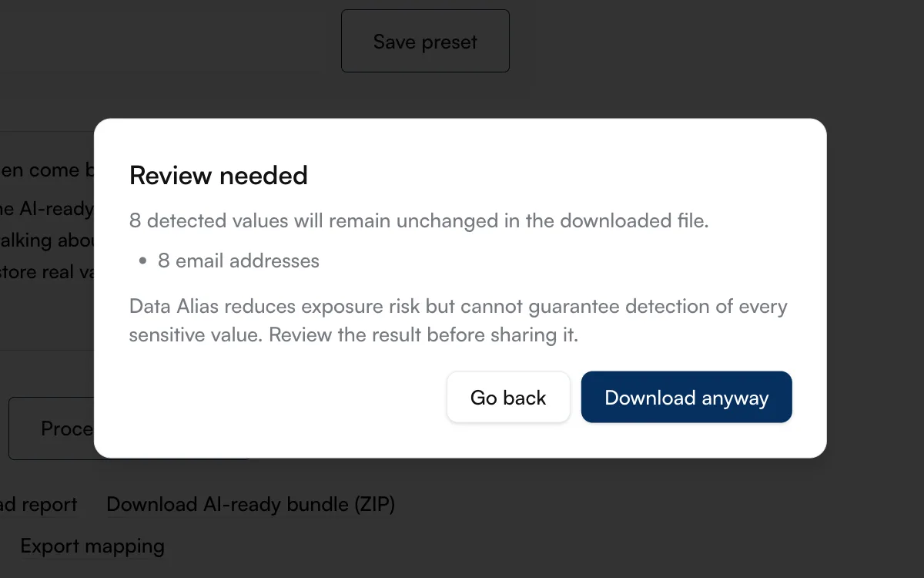Click the background text "en come b"

tap(47, 170)
